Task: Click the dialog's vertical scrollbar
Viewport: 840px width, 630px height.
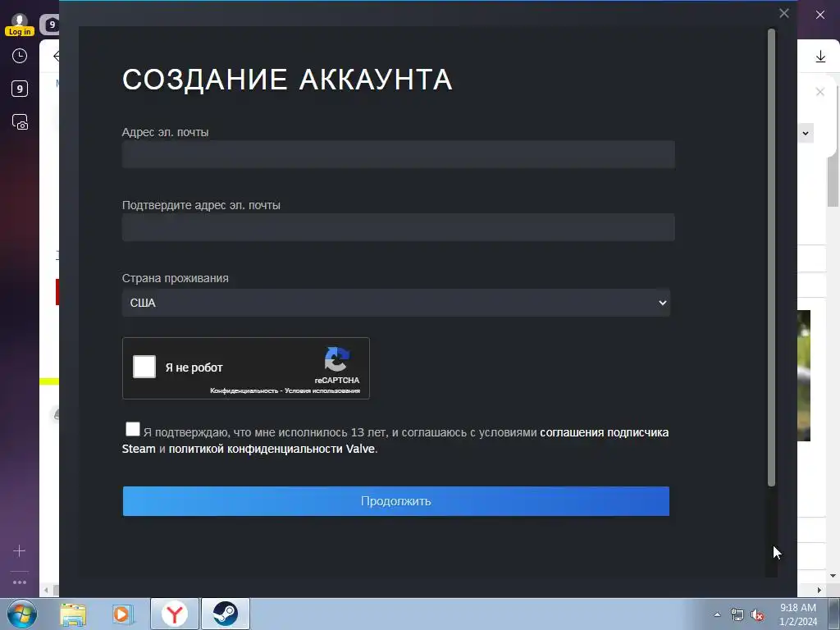Action: 771,257
